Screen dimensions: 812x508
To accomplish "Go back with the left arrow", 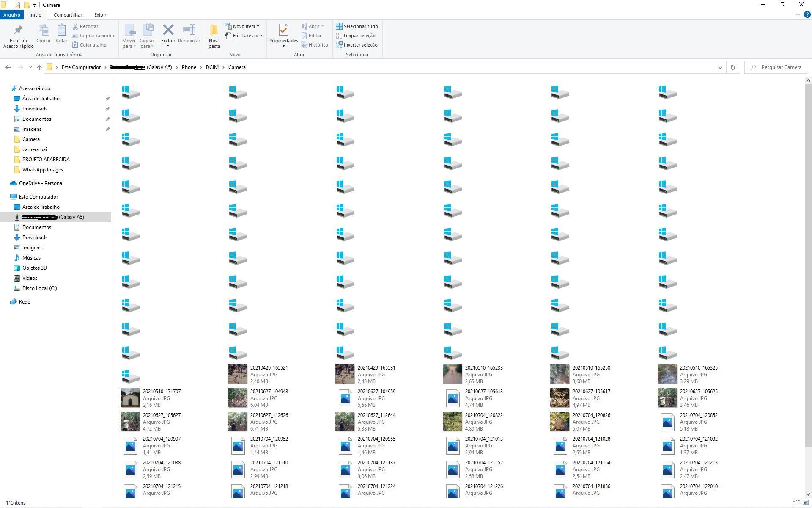I will pos(8,67).
